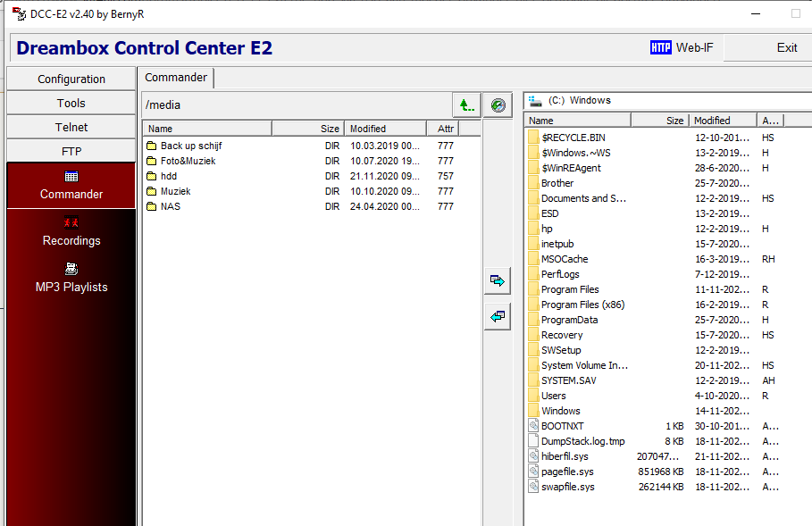Click the copy-to-left transfer arrow button
Image resolution: width=812 pixels, height=526 pixels.
coord(498,315)
